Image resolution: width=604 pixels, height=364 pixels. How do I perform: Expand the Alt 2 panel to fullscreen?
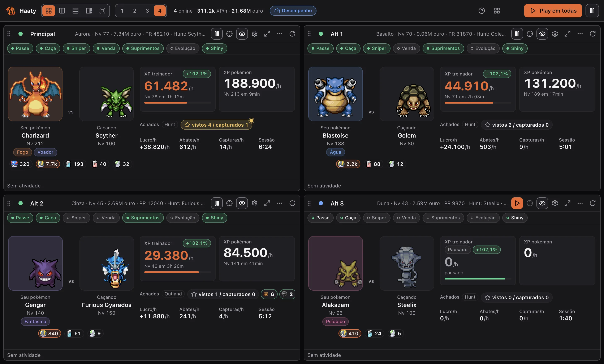pyautogui.click(x=267, y=203)
